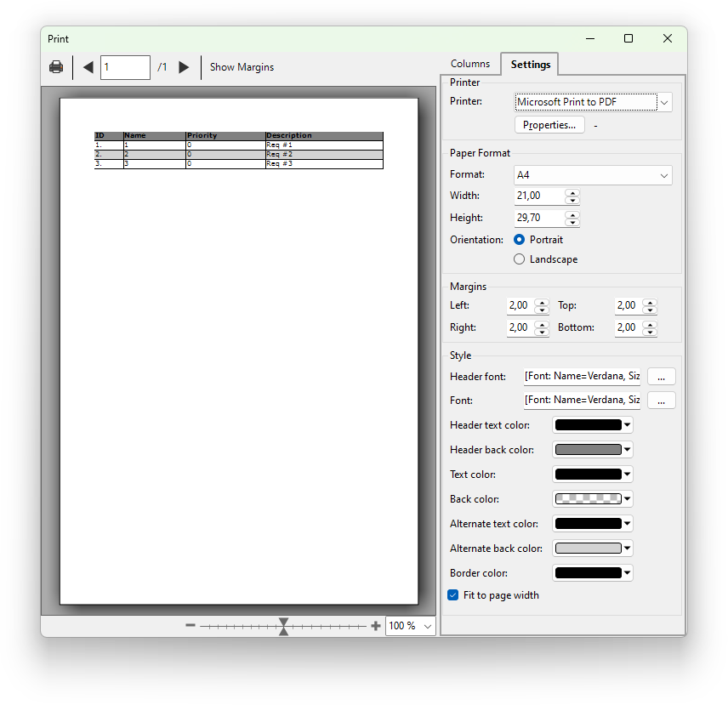The width and height of the screenshot is (728, 705).
Task: Click the preview page thumbnail
Action: click(x=239, y=351)
